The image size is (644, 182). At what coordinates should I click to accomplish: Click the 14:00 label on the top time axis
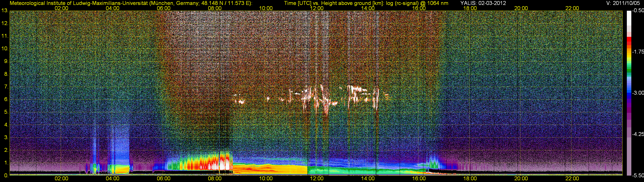coord(368,8)
